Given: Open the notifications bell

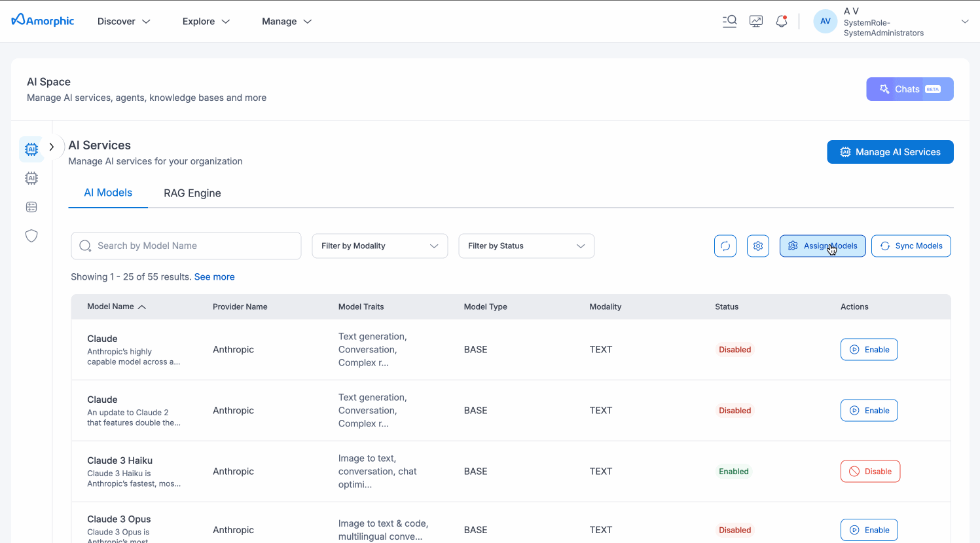Looking at the screenshot, I should [781, 21].
